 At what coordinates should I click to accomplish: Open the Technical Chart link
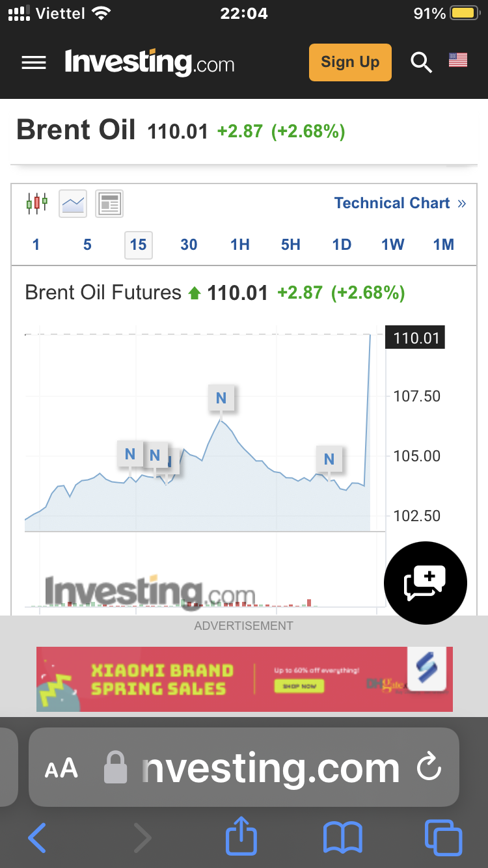coord(400,203)
